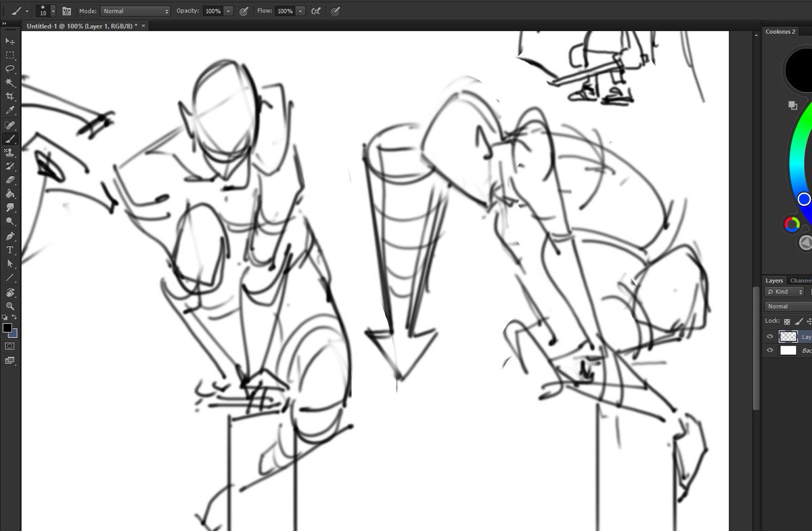Select the Zoom tool
The width and height of the screenshot is (812, 531).
coord(10,304)
